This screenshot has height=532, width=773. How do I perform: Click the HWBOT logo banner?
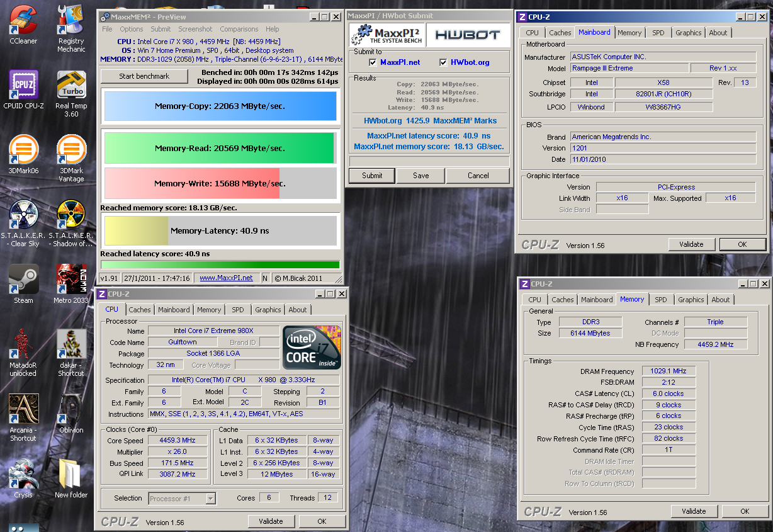click(468, 35)
